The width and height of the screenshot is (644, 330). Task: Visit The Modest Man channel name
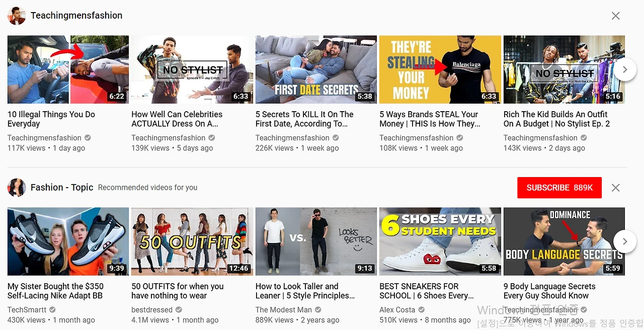click(x=284, y=310)
